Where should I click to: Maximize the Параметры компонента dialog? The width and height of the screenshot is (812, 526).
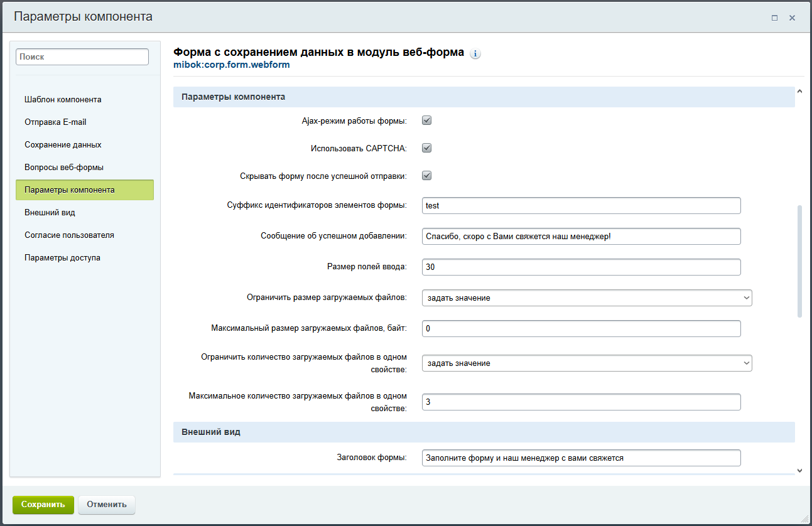(x=775, y=18)
